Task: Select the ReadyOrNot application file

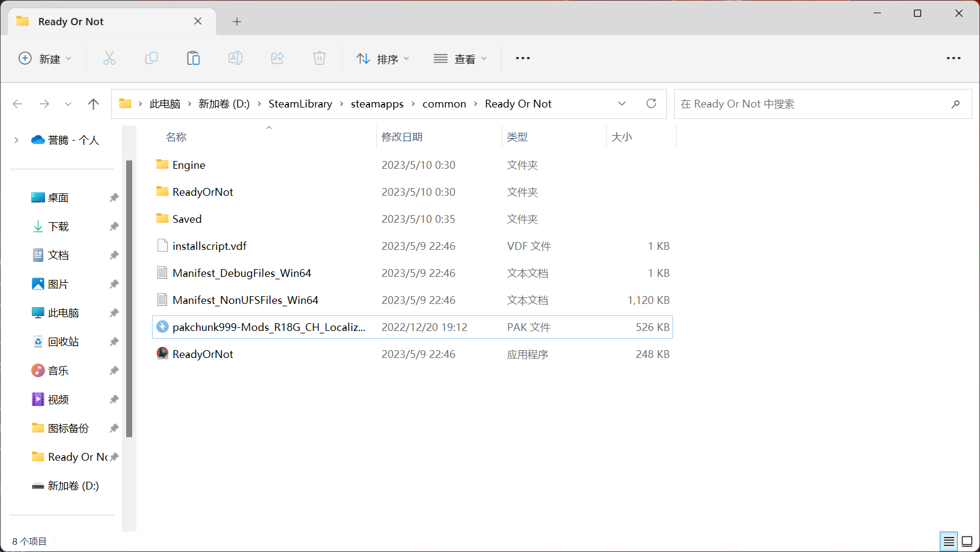Action: coord(412,354)
